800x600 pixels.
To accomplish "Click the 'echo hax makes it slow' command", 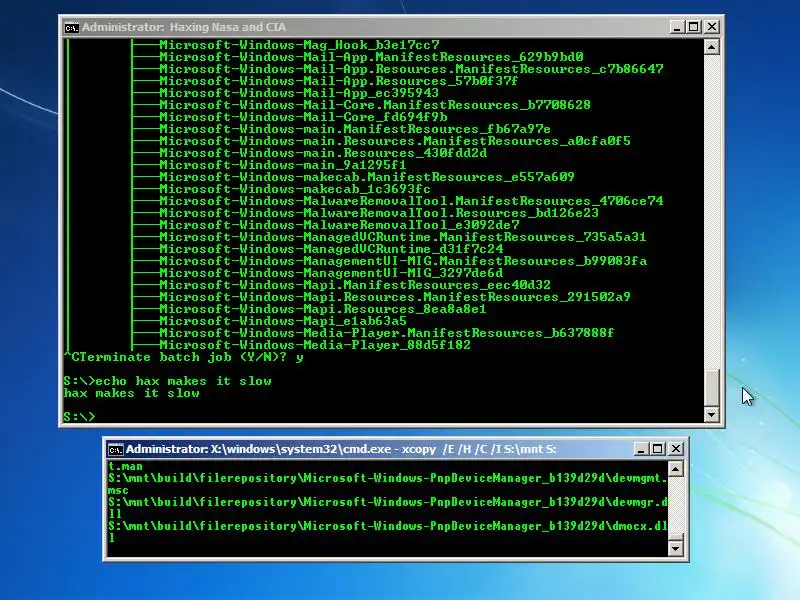I will [183, 381].
